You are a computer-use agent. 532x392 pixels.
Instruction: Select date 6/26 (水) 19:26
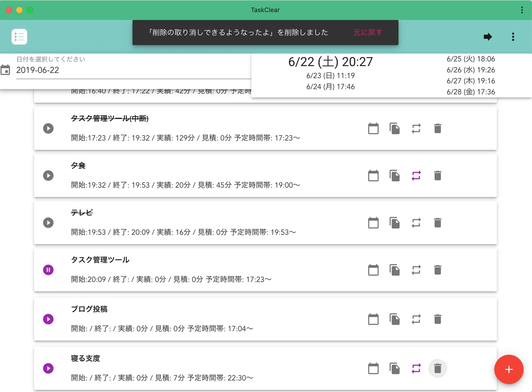tap(471, 70)
